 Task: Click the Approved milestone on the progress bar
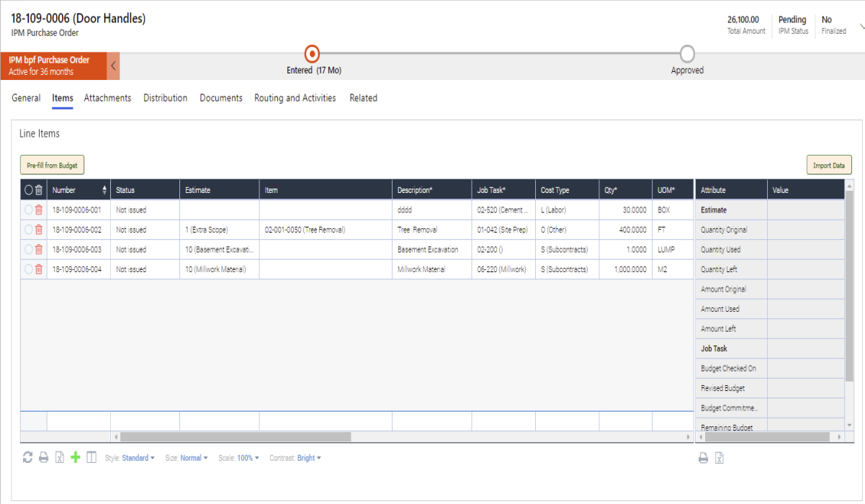pyautogui.click(x=686, y=54)
